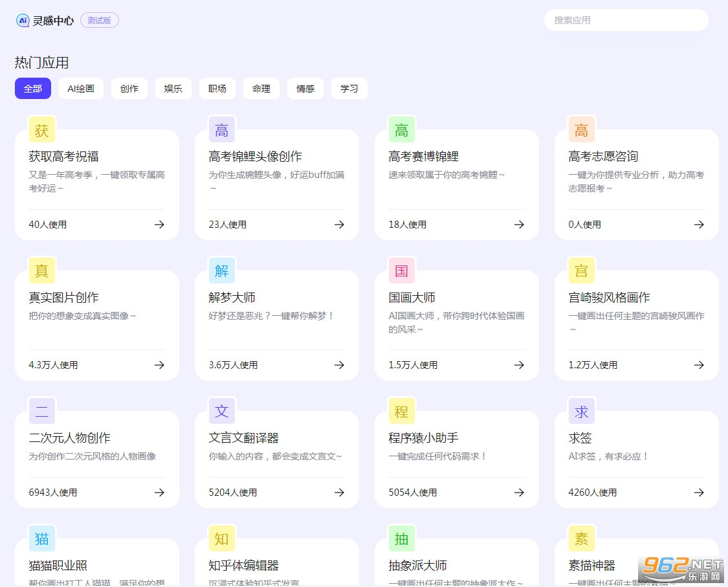
Task: Click the 热门应用 section heading
Action: click(x=42, y=62)
